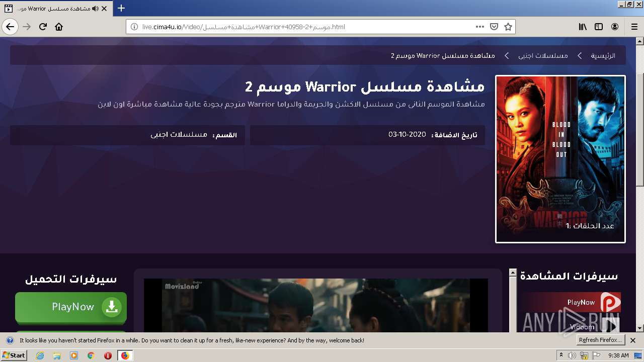This screenshot has width=644, height=362.
Task: Open the Action Center flag icon
Action: tap(596, 355)
